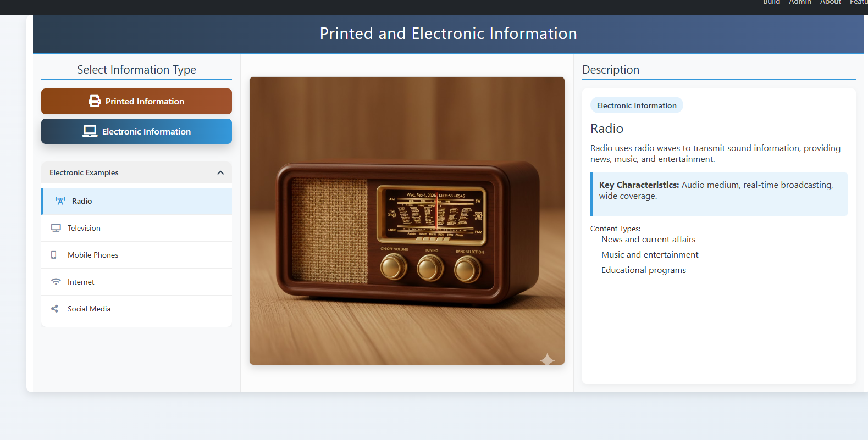Click the 'Key Characteristics' text
The image size is (868, 440).
(x=639, y=185)
